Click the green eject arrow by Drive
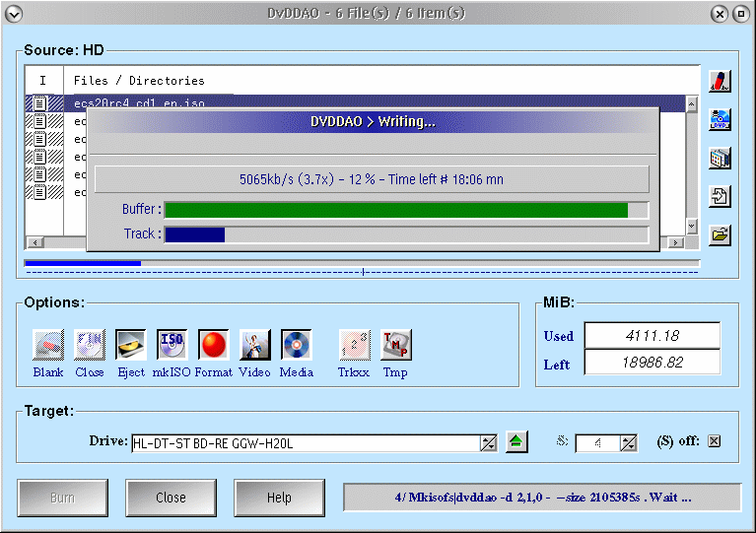This screenshot has width=756, height=533. (516, 441)
